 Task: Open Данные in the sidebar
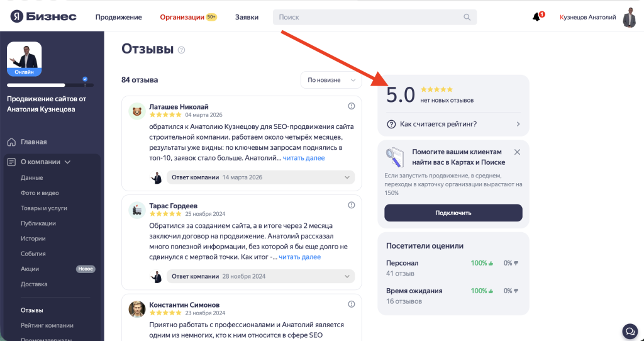pyautogui.click(x=32, y=178)
